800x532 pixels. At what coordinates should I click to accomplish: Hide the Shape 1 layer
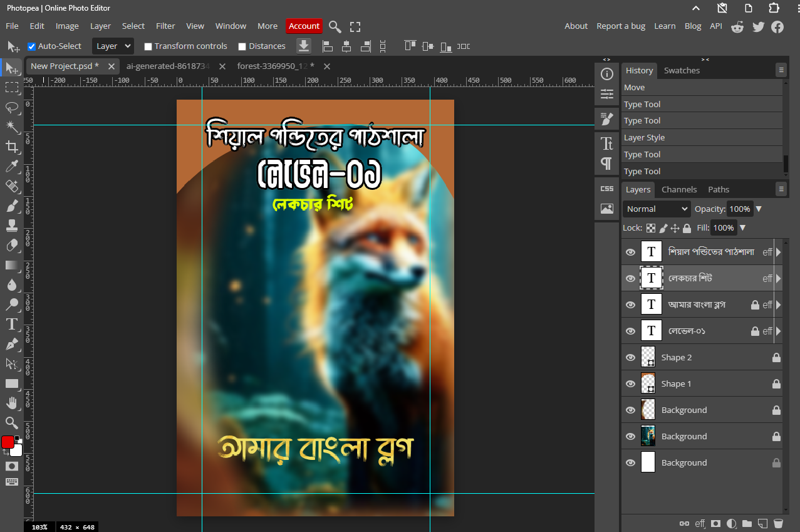630,384
